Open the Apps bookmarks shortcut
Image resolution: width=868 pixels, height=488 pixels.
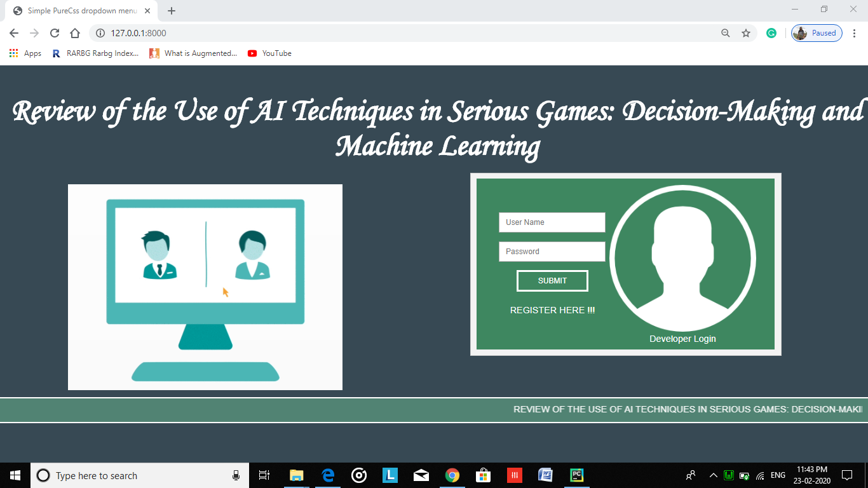[x=25, y=53]
